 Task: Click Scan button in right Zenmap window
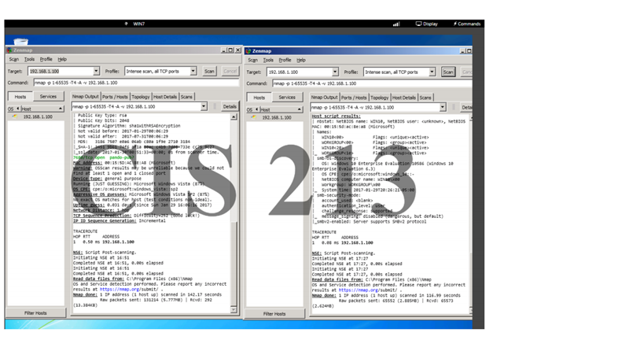[448, 72]
